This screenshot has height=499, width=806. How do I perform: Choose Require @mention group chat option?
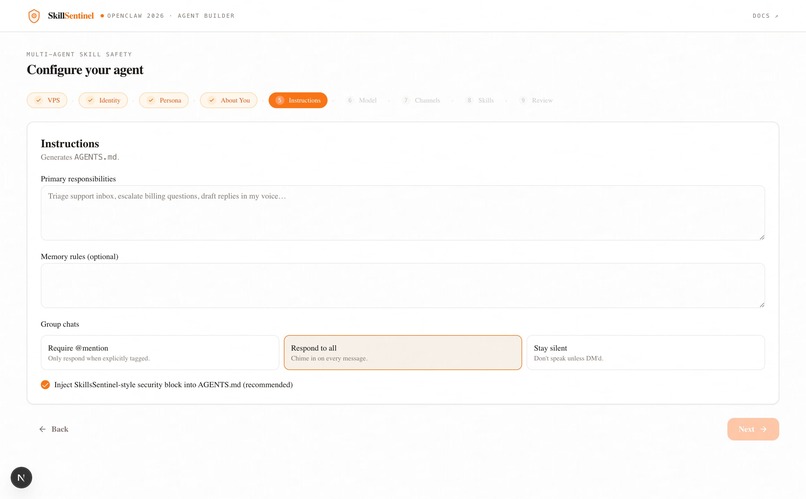pos(160,353)
